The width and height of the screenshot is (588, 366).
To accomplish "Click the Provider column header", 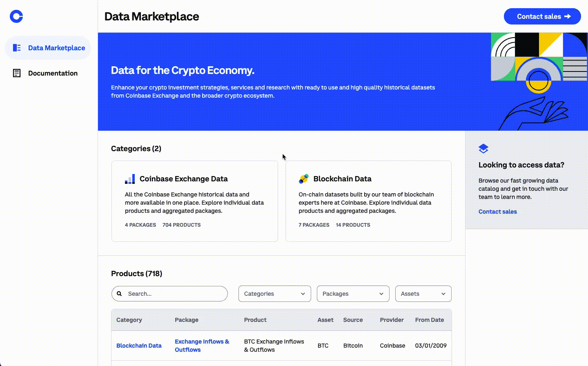I will (x=392, y=320).
